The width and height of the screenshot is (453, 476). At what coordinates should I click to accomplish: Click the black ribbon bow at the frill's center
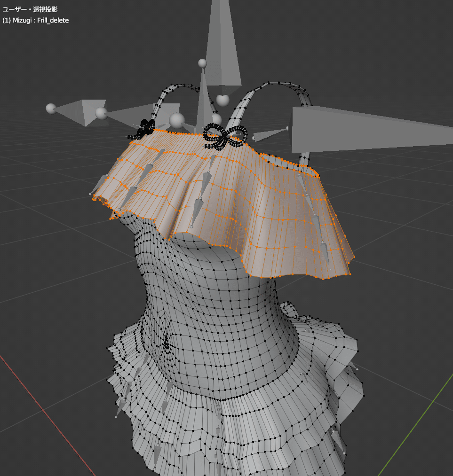pyautogui.click(x=225, y=137)
